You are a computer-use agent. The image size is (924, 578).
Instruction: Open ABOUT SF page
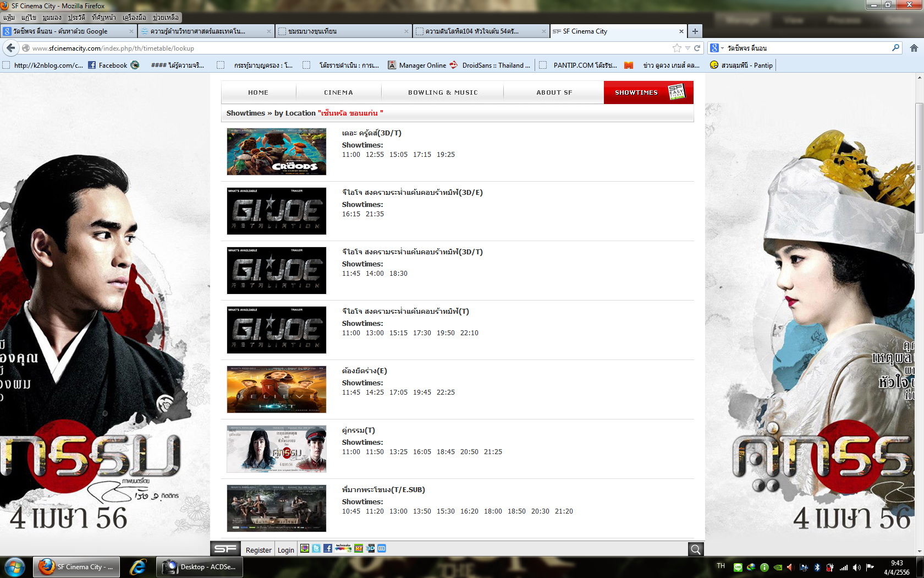point(554,92)
